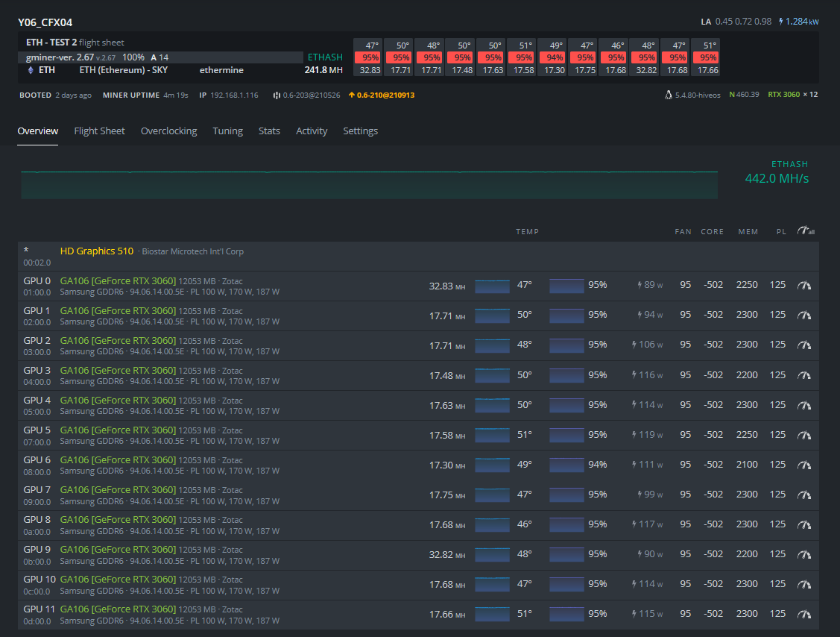The height and width of the screenshot is (637, 840).
Task: Click the Nvidia driver version N 460.39
Action: pos(744,95)
